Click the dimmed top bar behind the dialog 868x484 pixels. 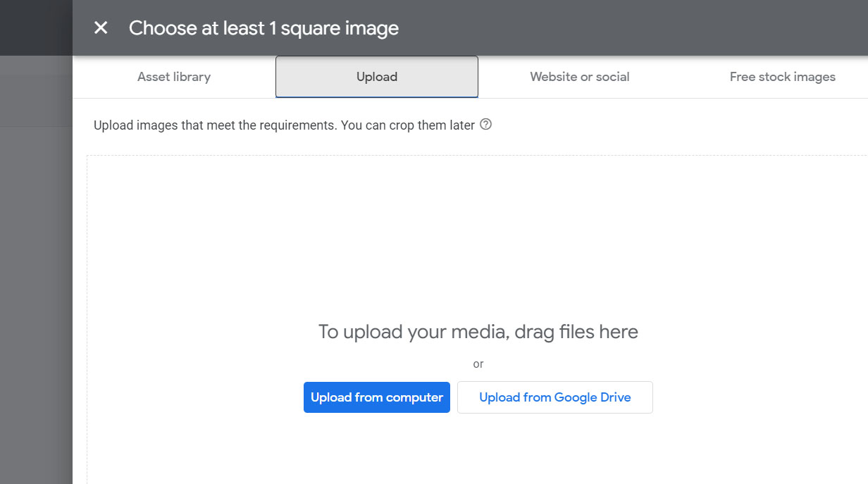(x=35, y=28)
